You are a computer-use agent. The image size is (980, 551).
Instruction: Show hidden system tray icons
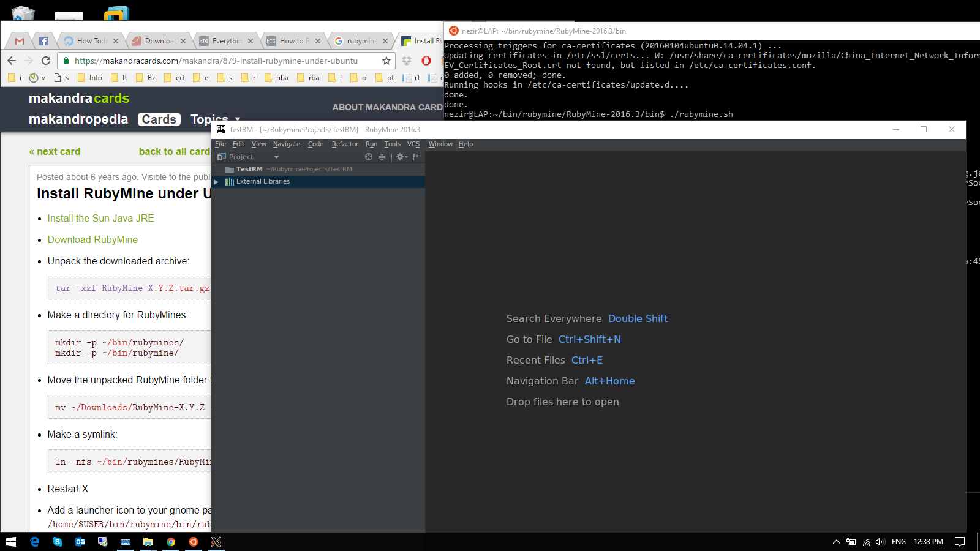click(836, 542)
